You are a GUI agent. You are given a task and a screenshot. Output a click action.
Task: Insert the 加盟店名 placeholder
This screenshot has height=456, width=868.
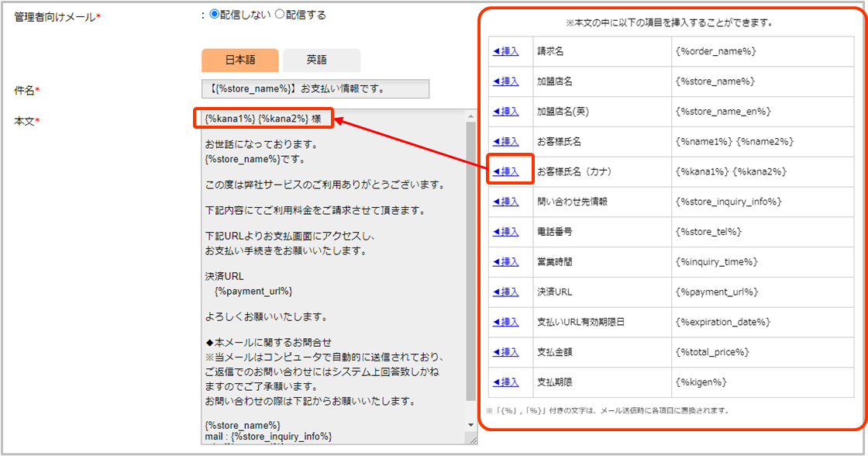tap(505, 81)
